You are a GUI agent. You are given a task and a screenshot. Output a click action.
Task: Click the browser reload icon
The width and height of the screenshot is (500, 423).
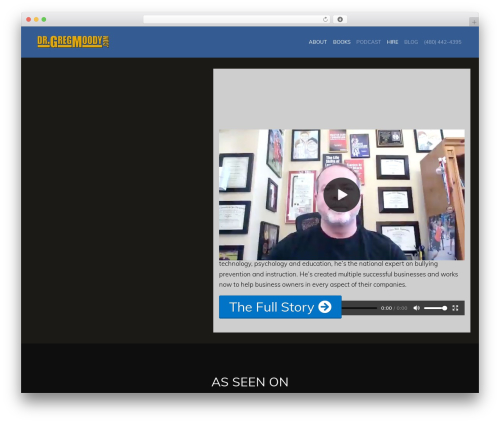325,19
